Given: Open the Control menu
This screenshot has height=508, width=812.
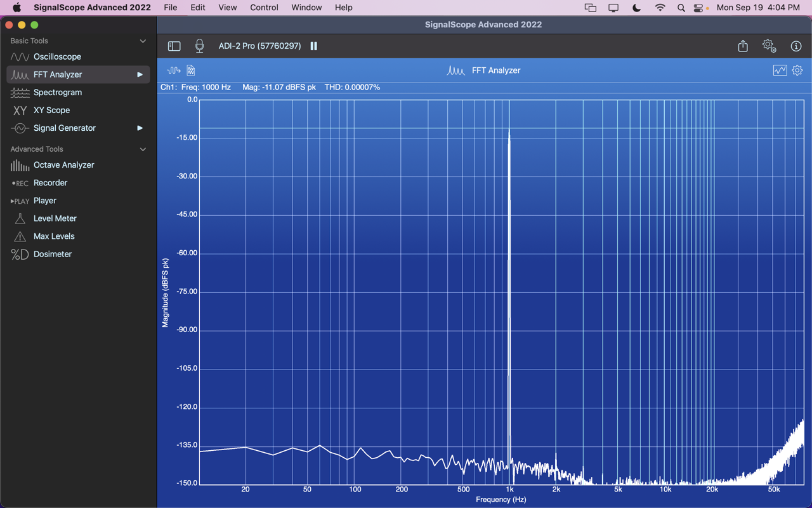Looking at the screenshot, I should 264,8.
